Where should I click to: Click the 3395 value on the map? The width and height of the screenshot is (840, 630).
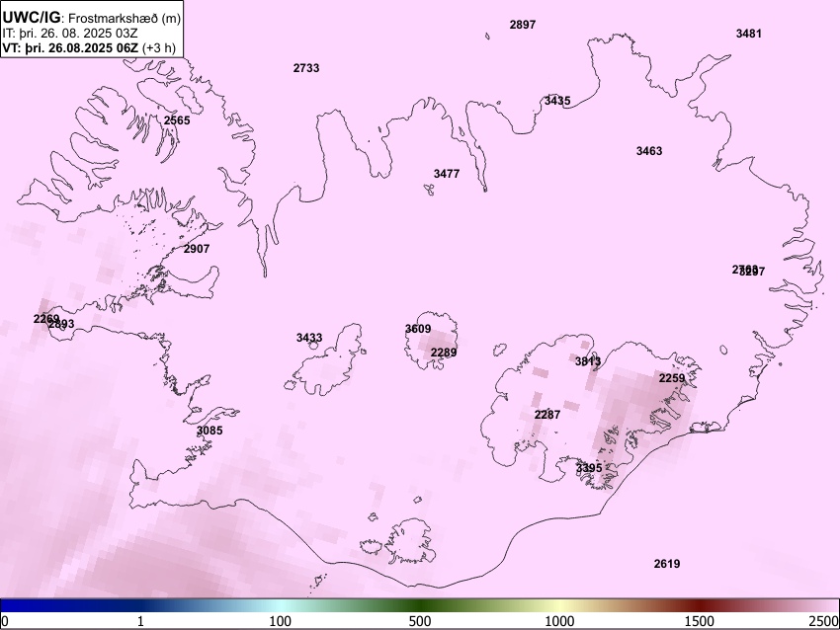point(589,468)
